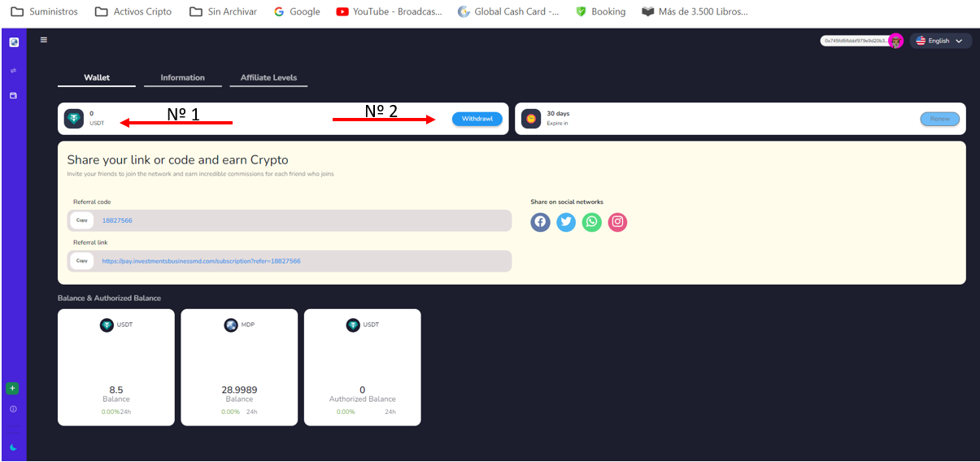Share referral on Facebook

pyautogui.click(x=540, y=222)
